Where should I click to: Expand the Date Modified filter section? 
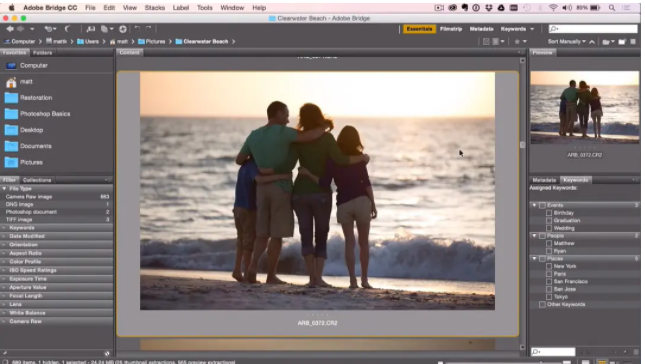[x=4, y=236]
